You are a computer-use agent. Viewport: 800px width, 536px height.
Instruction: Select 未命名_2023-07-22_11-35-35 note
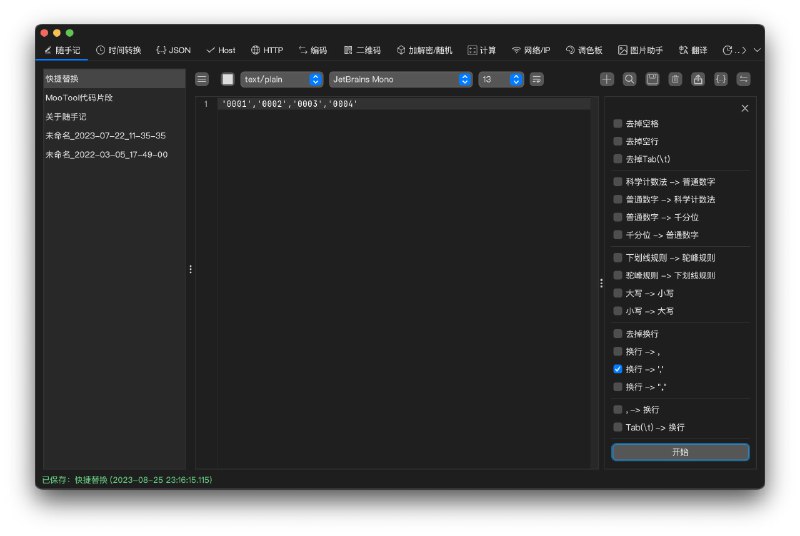point(114,136)
